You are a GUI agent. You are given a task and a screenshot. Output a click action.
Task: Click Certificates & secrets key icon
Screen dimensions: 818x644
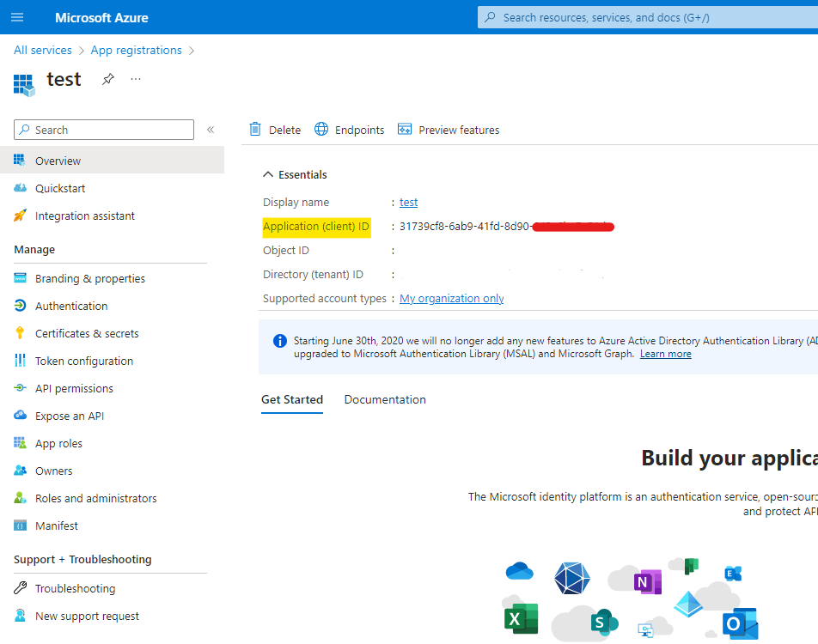point(20,332)
